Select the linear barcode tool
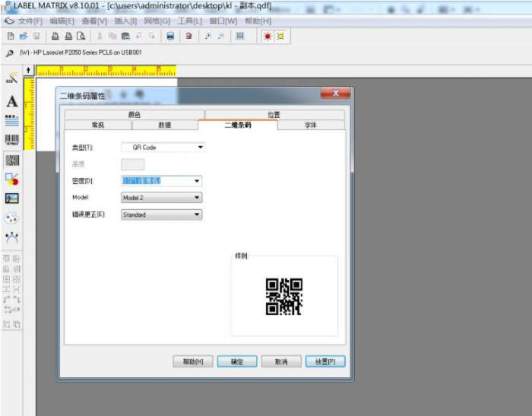Screen dimensions: 532x416 click(12, 140)
